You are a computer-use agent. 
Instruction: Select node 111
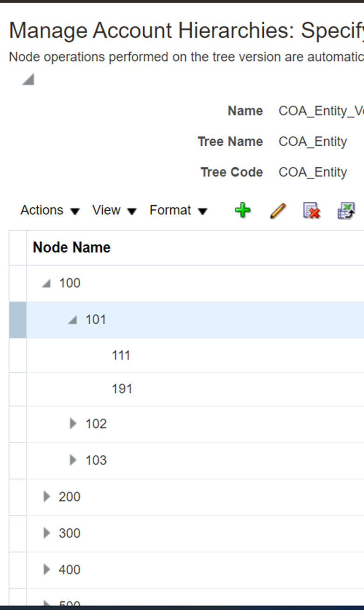[121, 355]
